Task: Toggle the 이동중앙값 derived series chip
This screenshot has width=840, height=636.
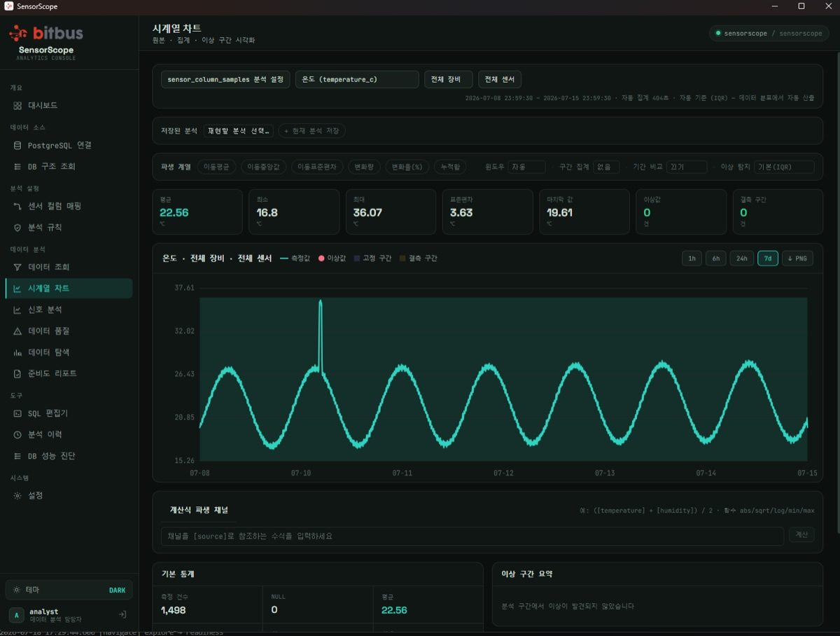Action: (x=263, y=167)
